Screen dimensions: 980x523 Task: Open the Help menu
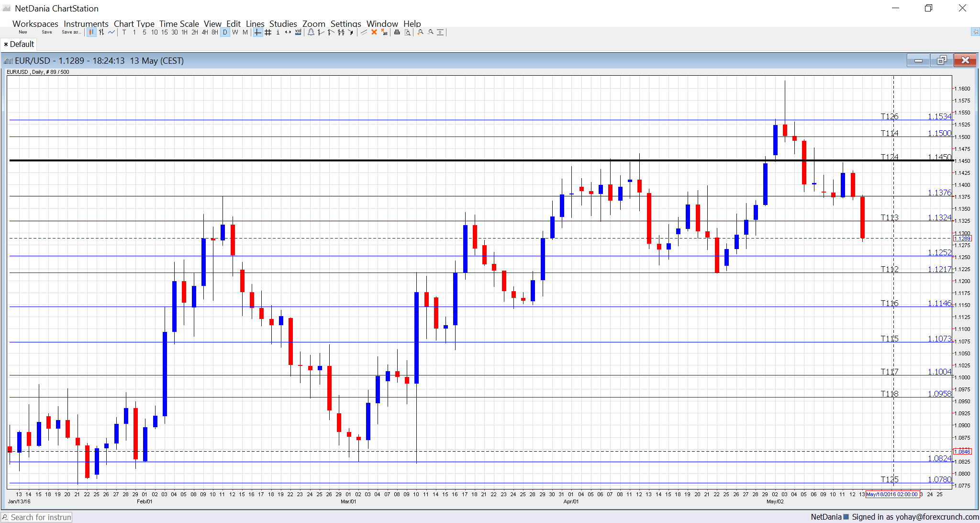click(412, 23)
